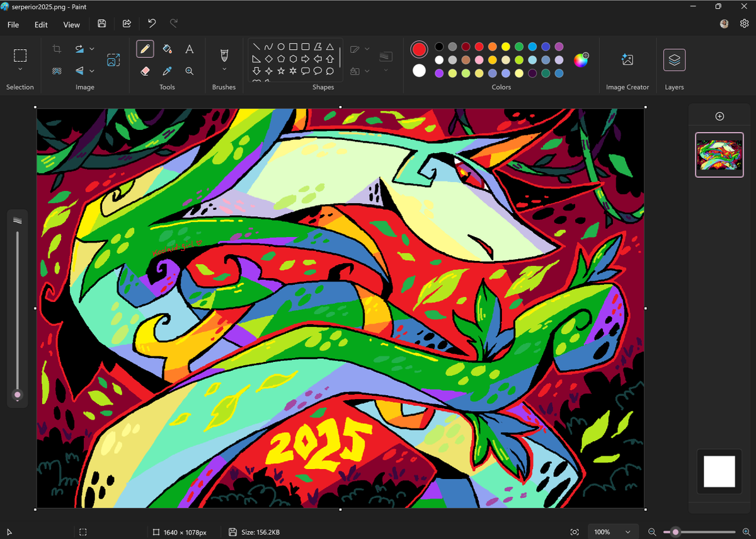Open the File menu
This screenshot has height=539, width=756.
pos(13,25)
